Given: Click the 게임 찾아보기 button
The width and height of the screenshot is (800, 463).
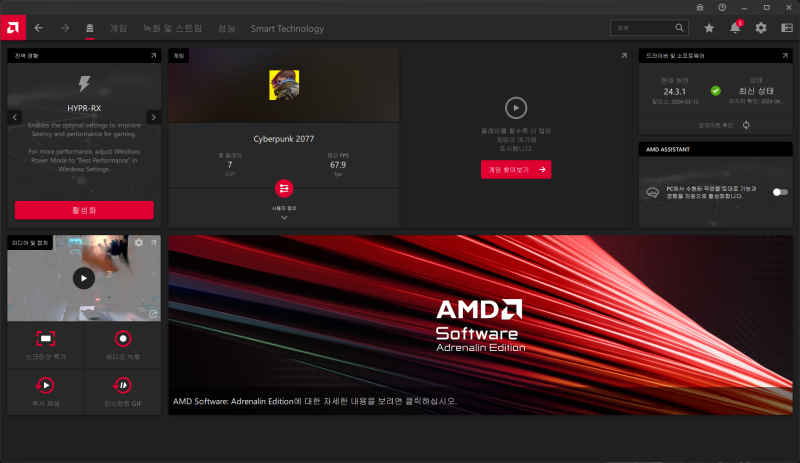Looking at the screenshot, I should point(516,169).
